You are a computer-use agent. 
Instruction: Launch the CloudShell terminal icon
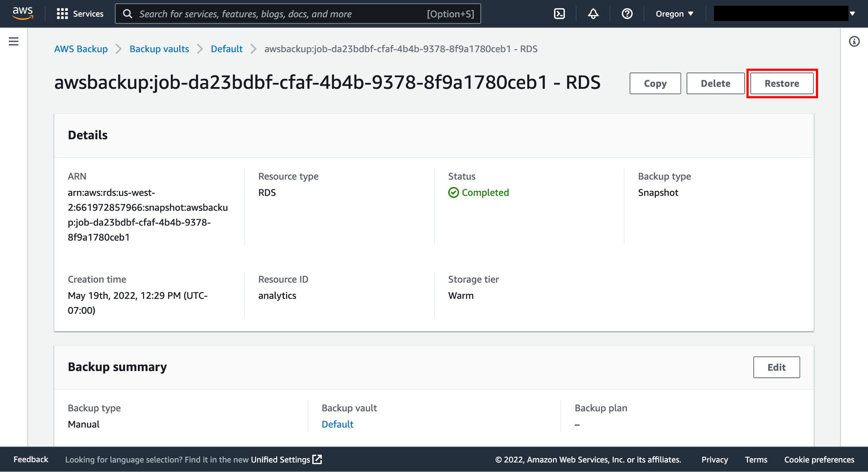[x=559, y=14]
